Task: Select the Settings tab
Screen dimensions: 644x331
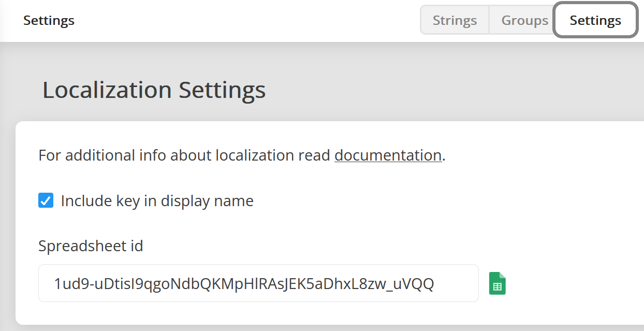Action: [595, 21]
